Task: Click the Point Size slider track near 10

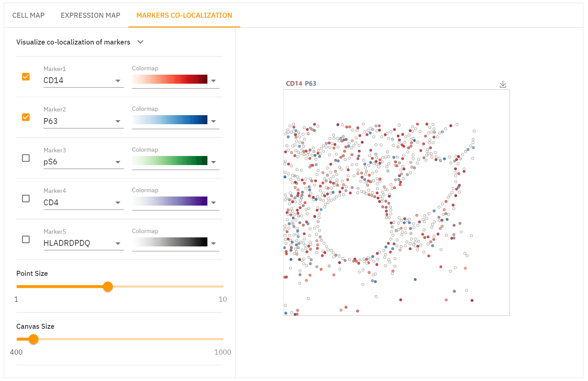Action: [x=220, y=286]
